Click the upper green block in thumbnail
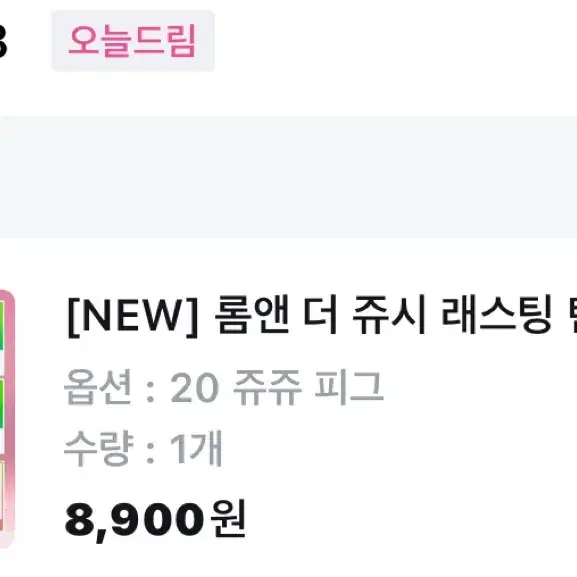This screenshot has height=577, width=577. [x=2, y=326]
